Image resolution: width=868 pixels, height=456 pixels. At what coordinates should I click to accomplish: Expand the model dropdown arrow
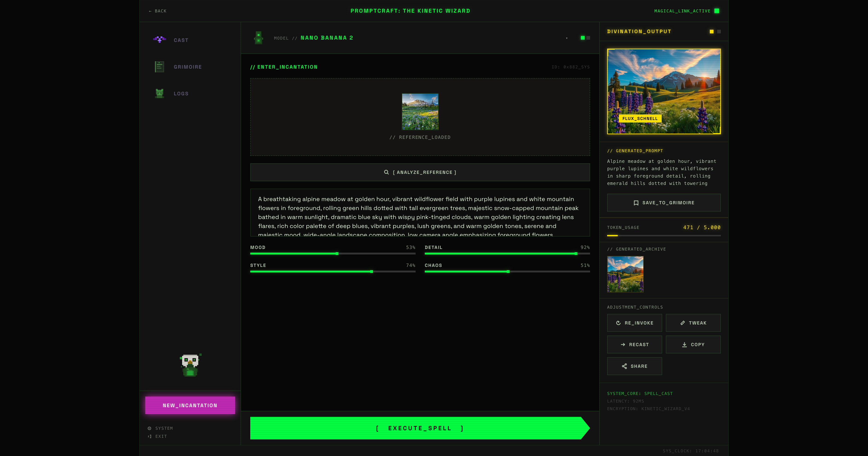tap(567, 38)
